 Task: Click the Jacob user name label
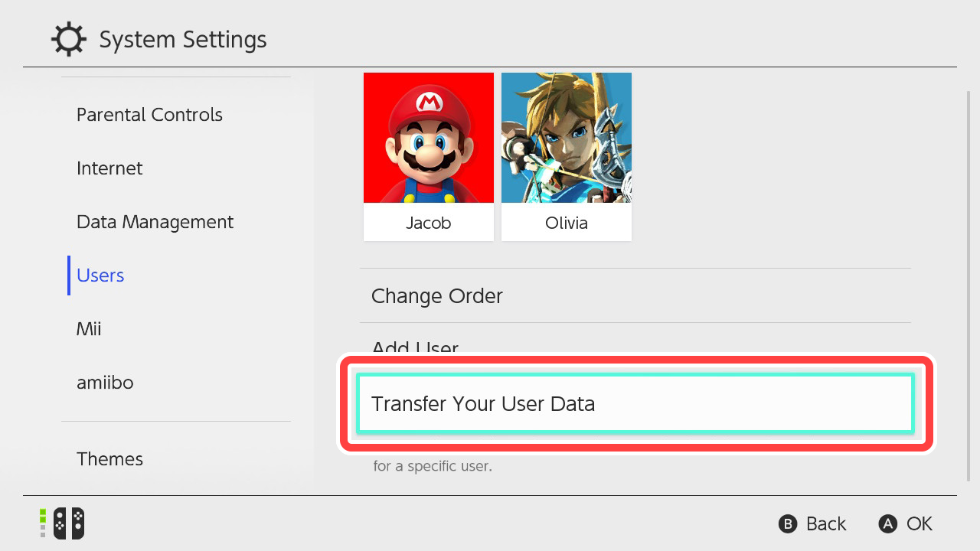point(429,223)
